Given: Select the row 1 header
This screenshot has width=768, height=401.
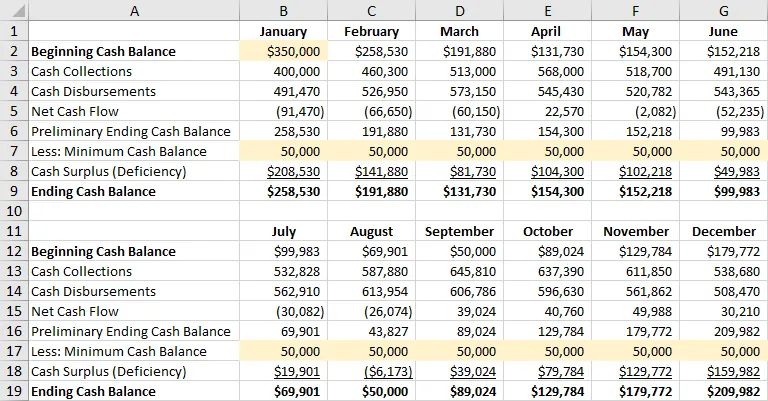Looking at the screenshot, I should [x=13, y=31].
